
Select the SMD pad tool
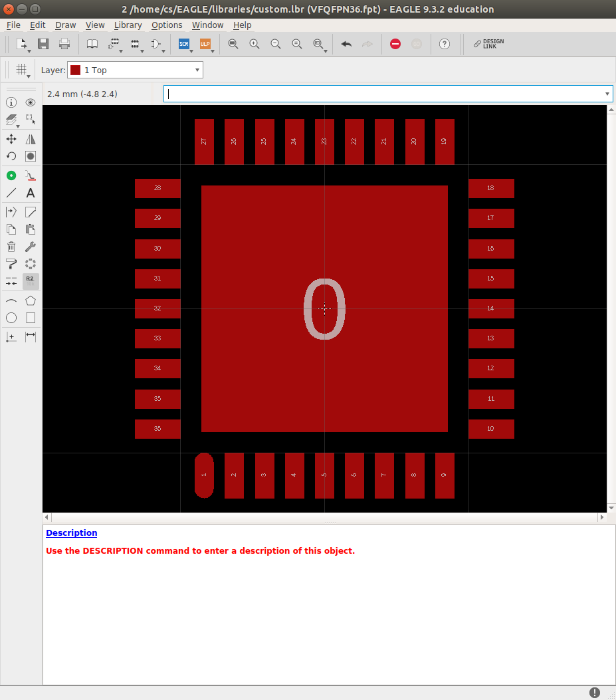[31, 176]
